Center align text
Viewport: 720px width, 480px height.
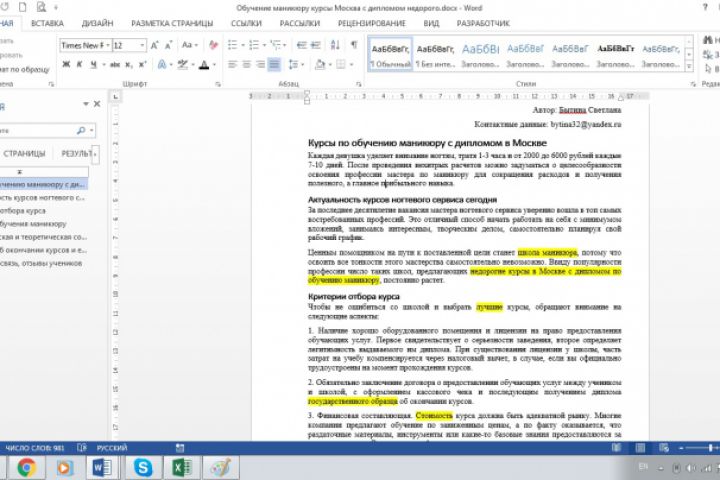coord(247,64)
